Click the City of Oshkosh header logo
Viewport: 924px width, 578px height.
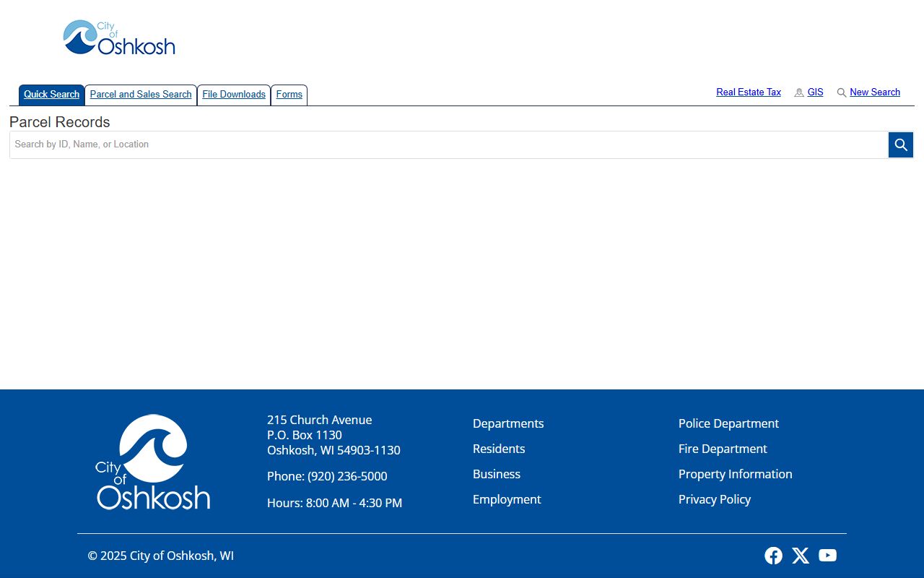click(119, 38)
